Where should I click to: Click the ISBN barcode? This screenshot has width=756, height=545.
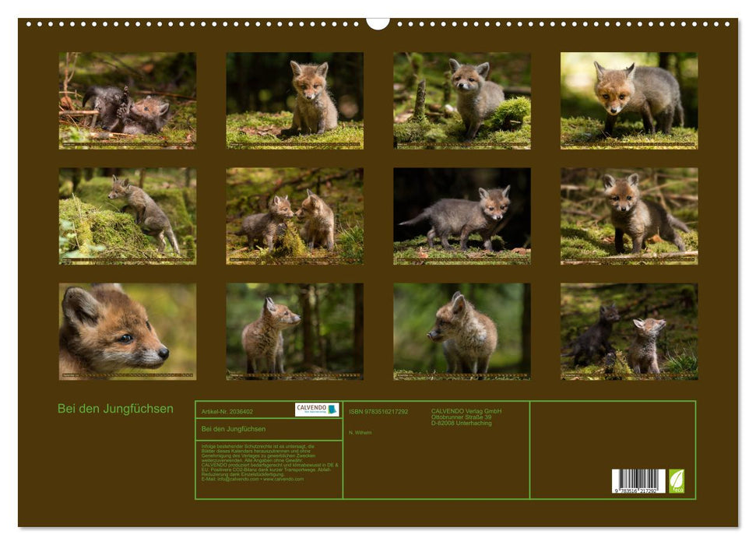(x=638, y=481)
